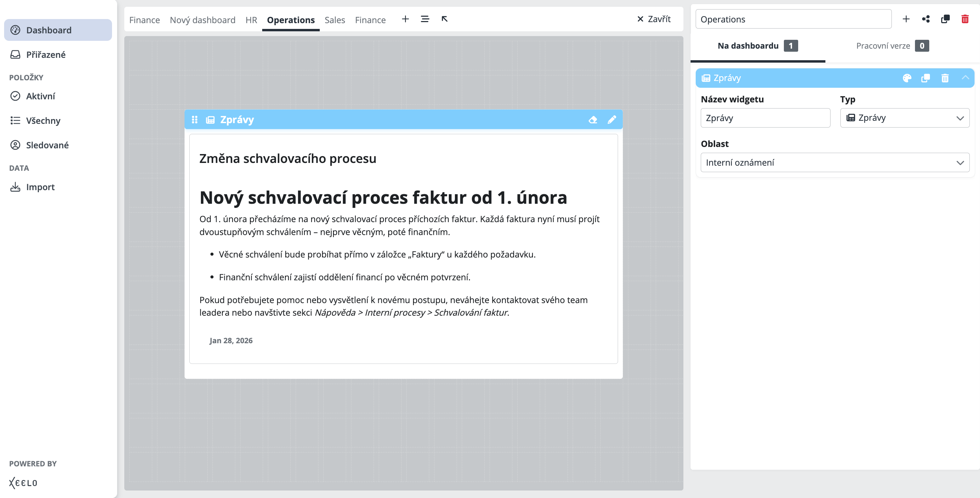
Task: Click the red delete dashboard icon
Action: point(964,19)
